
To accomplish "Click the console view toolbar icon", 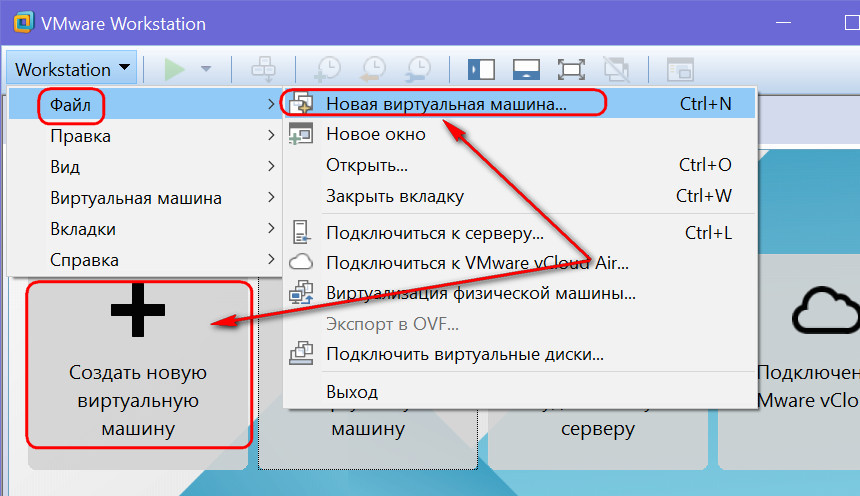I will point(680,70).
